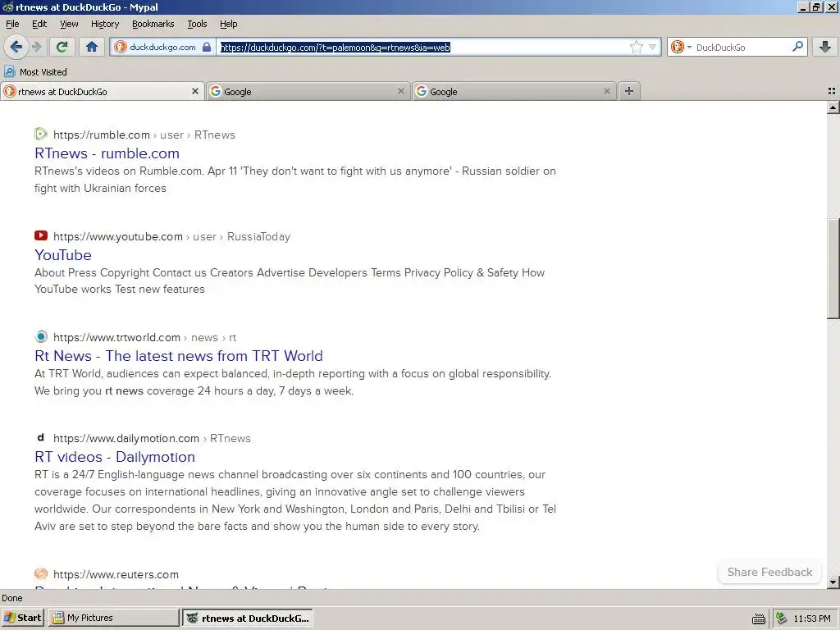Open the Help menu

coord(228,24)
